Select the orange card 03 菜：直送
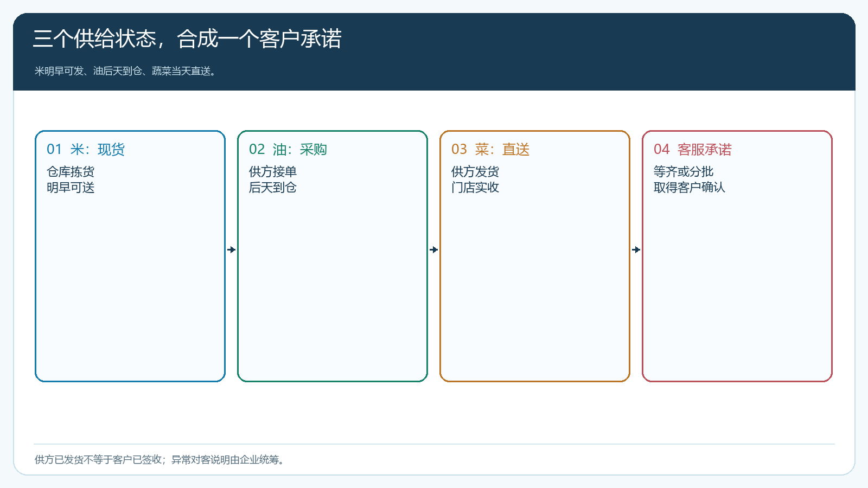This screenshot has width=868, height=488. [x=535, y=256]
